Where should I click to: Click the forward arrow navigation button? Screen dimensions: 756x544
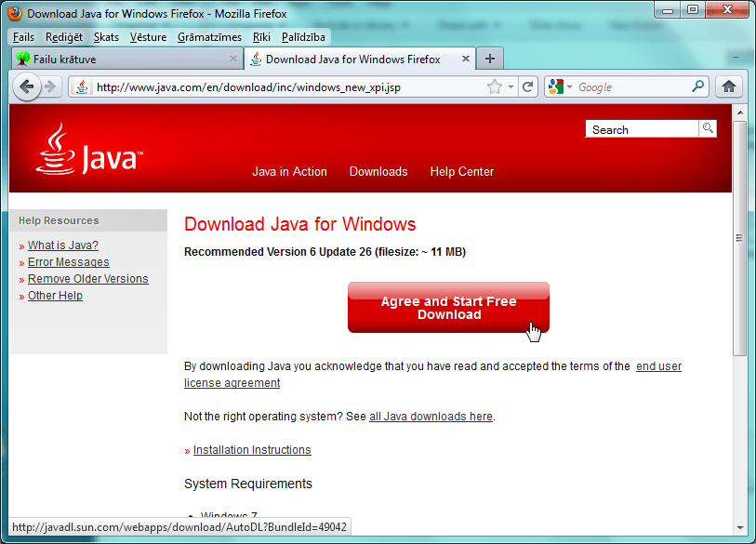tap(50, 87)
